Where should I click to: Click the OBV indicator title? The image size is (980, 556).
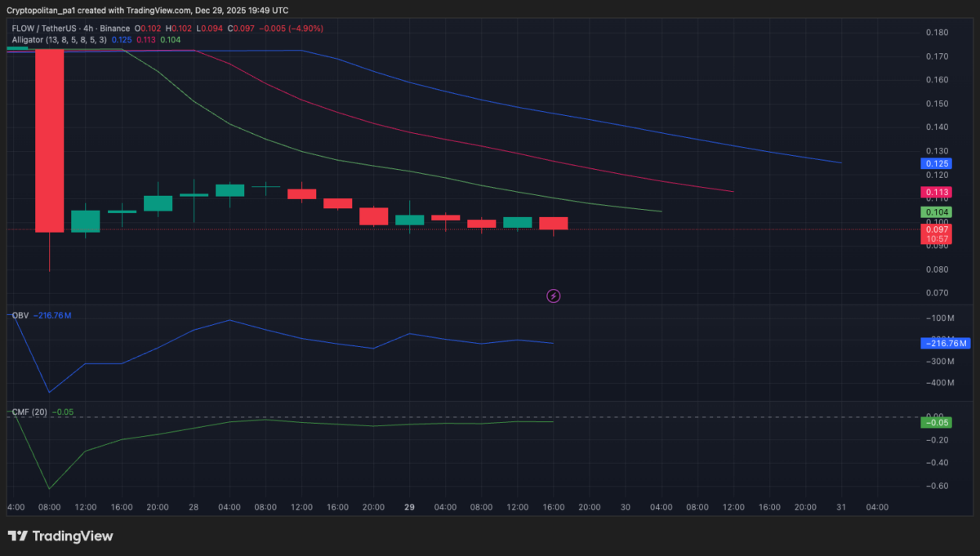pos(21,314)
